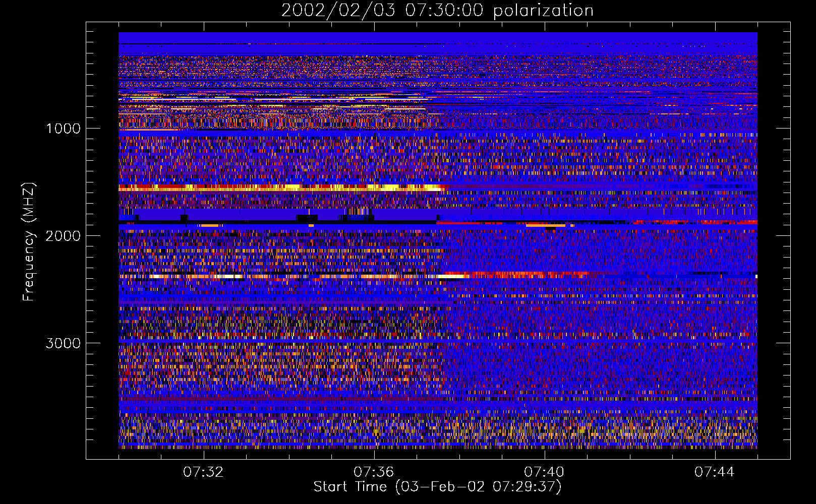The image size is (816, 504).
Task: Click the 07:44 time tick label
Action: point(715,472)
